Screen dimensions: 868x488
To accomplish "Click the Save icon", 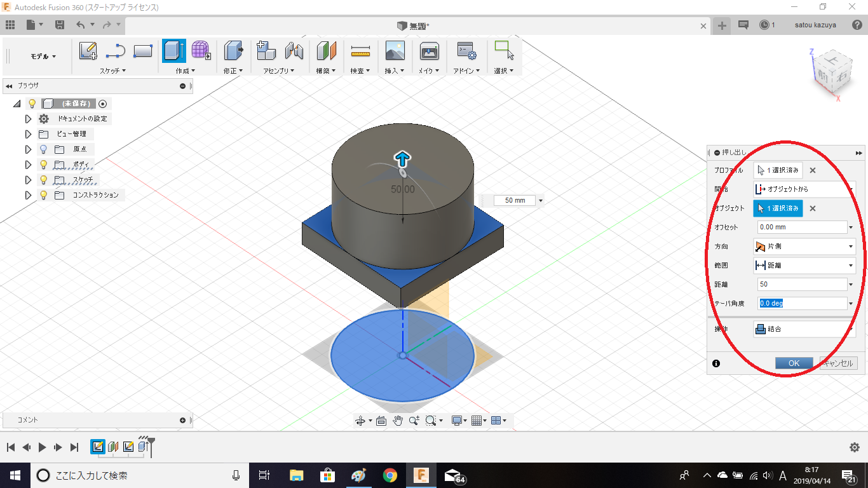I will pyautogui.click(x=60, y=25).
